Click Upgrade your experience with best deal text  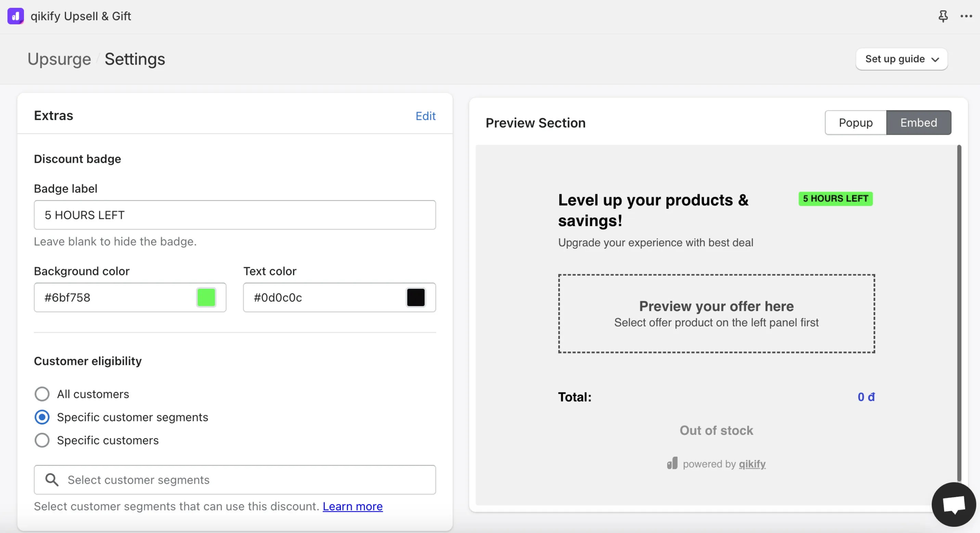coord(656,242)
